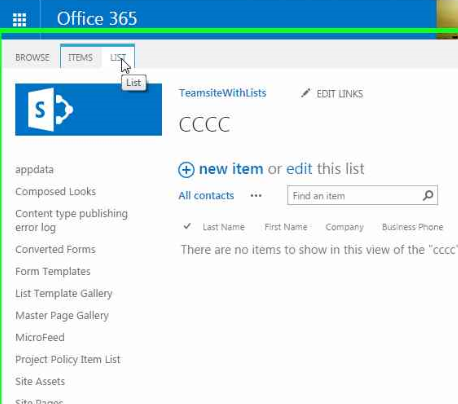
Task: Open the Master Page Gallery link
Action: [x=62, y=316]
